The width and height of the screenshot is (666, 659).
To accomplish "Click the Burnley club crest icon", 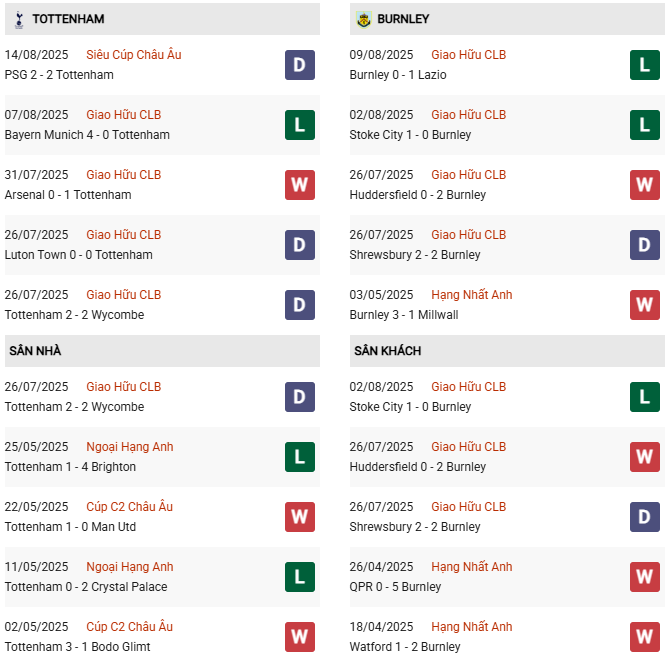I will 363,19.
